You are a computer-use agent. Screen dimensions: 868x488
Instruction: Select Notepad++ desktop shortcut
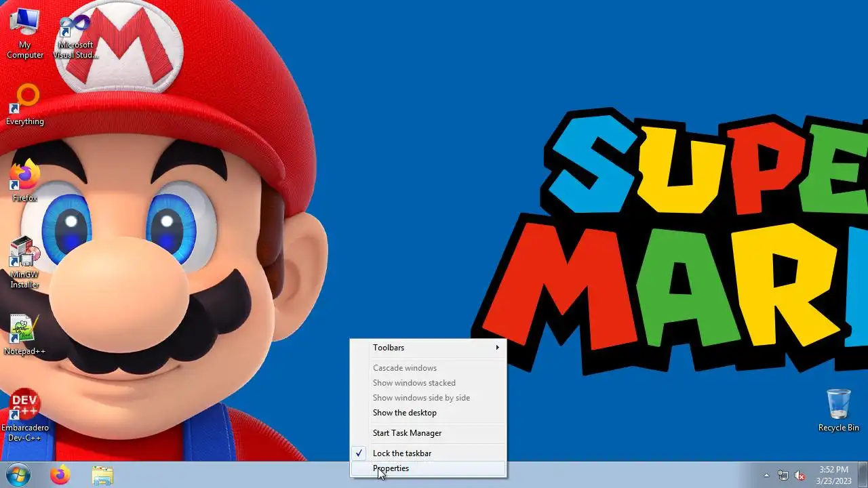pos(24,335)
